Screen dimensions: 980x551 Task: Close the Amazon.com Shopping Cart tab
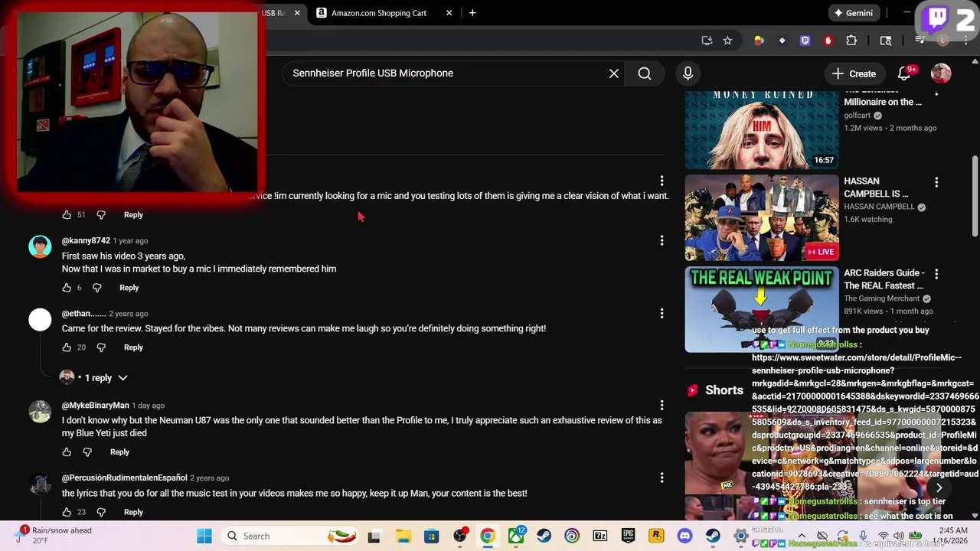coord(449,13)
